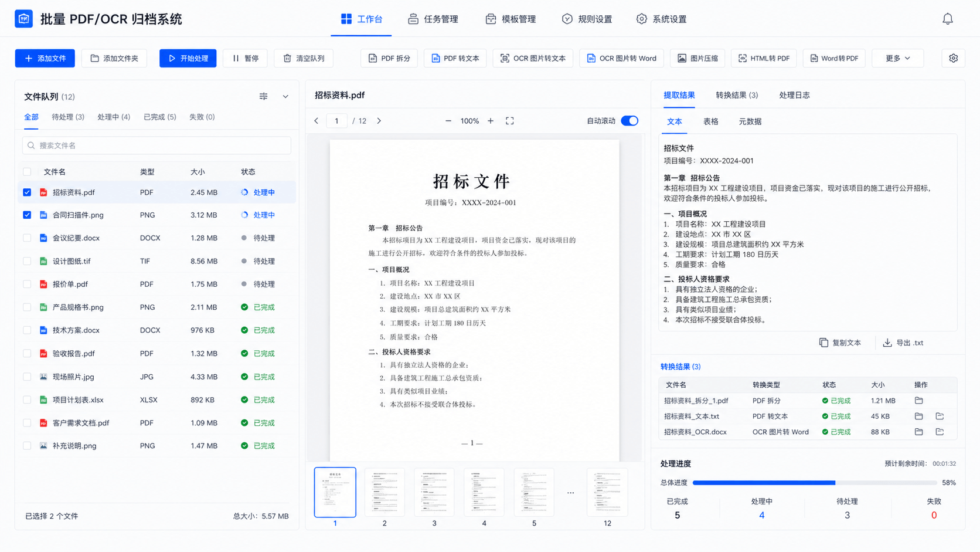
Task: Uncheck 招标资料.pdf checkbox
Action: click(x=27, y=192)
